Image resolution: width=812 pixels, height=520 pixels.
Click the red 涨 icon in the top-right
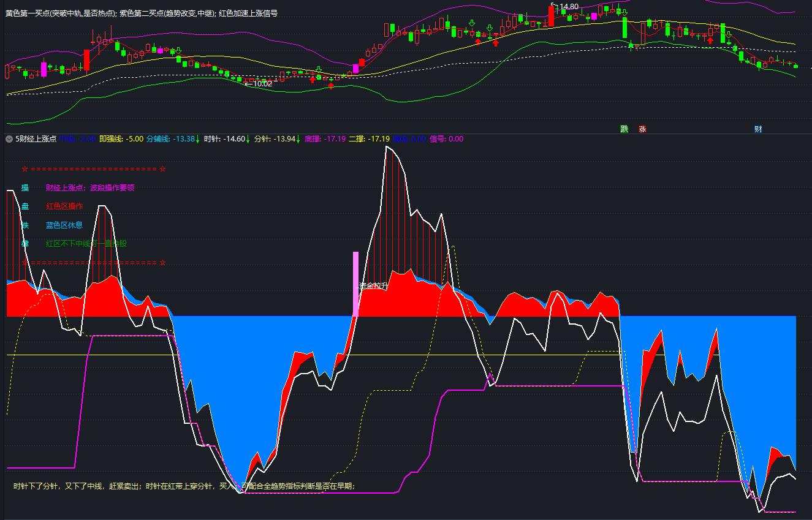642,129
